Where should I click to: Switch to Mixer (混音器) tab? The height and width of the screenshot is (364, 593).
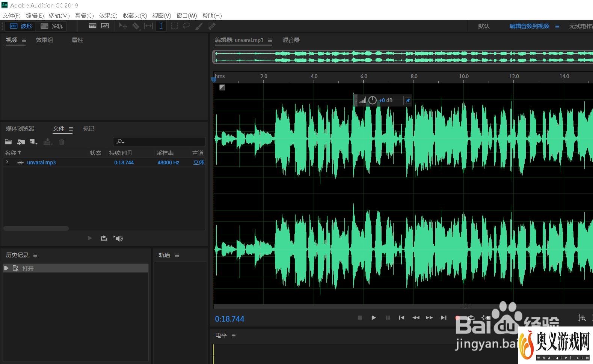pyautogui.click(x=291, y=40)
